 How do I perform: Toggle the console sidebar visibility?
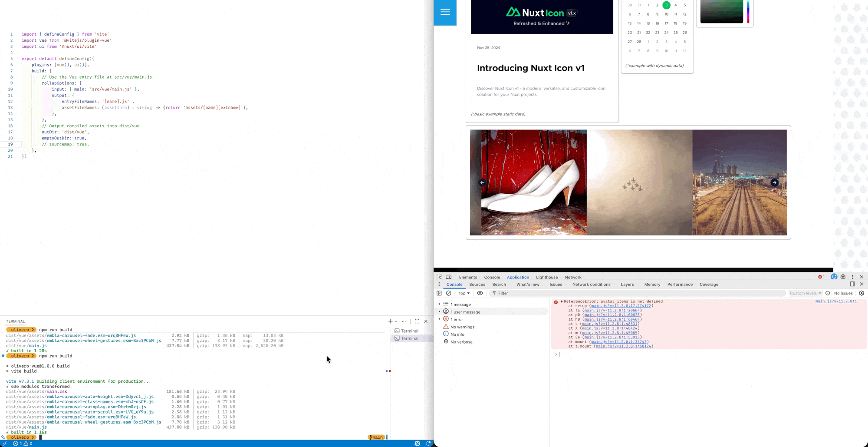pos(439,293)
